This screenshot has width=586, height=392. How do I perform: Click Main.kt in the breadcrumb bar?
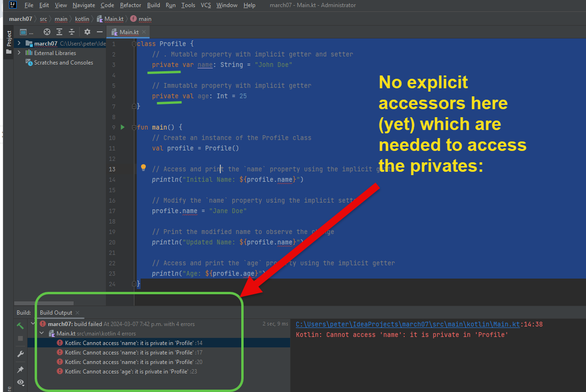click(x=111, y=19)
